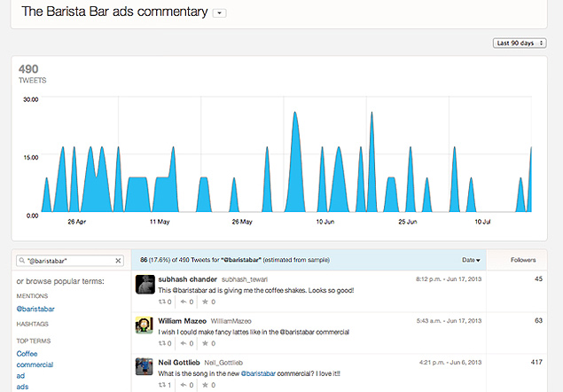Click the 11 May axis label

160,222
